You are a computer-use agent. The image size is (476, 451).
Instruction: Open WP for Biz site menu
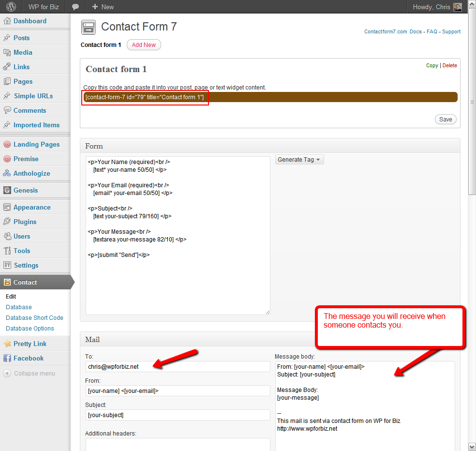click(x=44, y=7)
